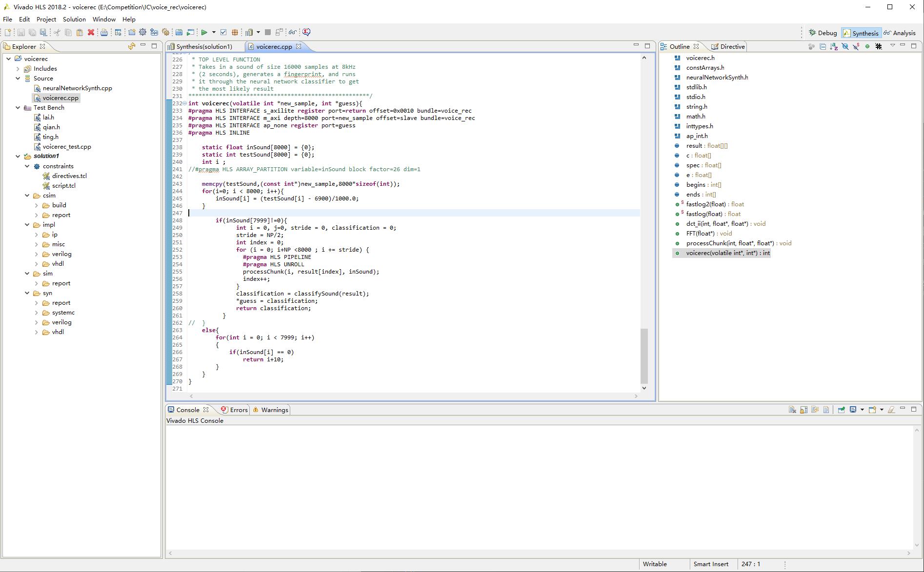Open the dropdown arrow beside the Run button
Image resolution: width=924 pixels, height=572 pixels.
pos(214,32)
